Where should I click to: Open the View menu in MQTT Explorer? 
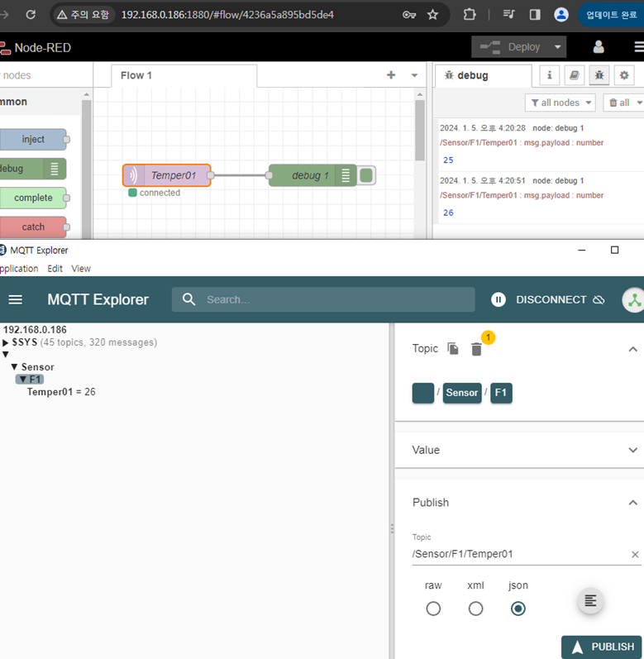coord(81,268)
